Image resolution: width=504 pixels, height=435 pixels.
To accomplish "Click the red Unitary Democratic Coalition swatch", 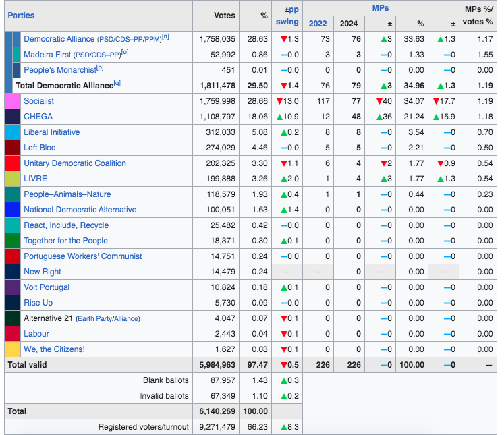I will coord(12,163).
